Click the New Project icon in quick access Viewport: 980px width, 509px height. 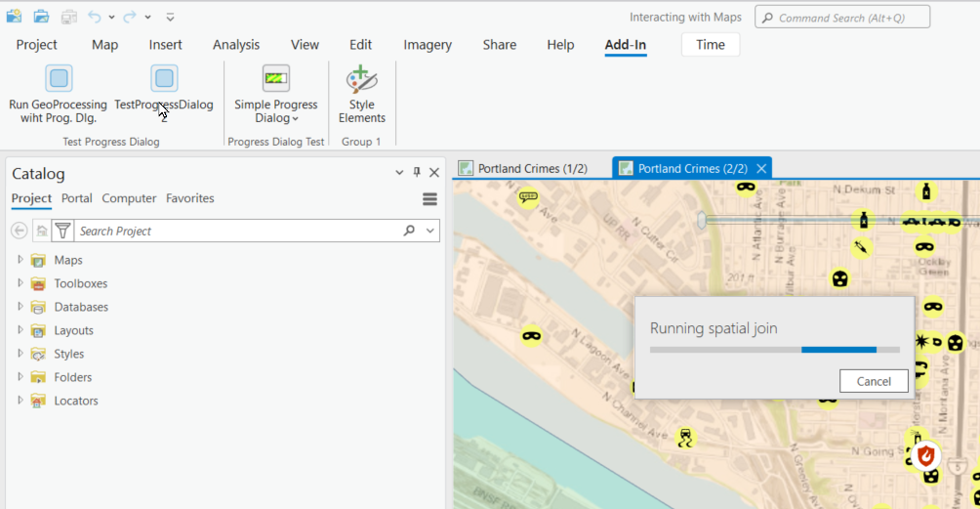click(x=14, y=17)
